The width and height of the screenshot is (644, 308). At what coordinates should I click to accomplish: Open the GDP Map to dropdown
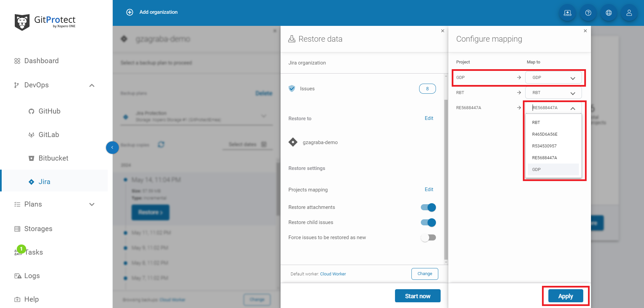tap(553, 78)
